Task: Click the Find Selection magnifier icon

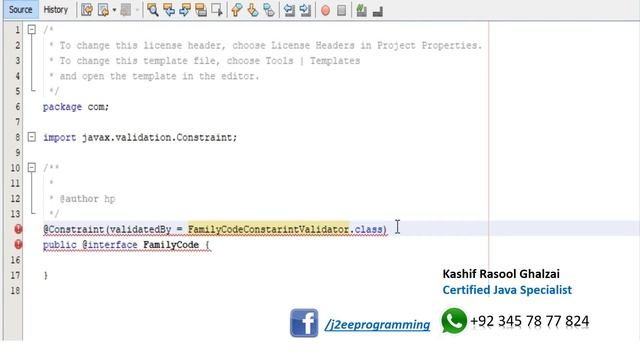Action: click(153, 10)
